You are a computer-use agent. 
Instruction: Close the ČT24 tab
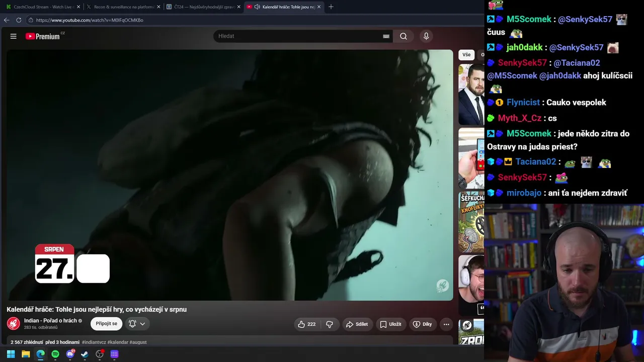[238, 7]
